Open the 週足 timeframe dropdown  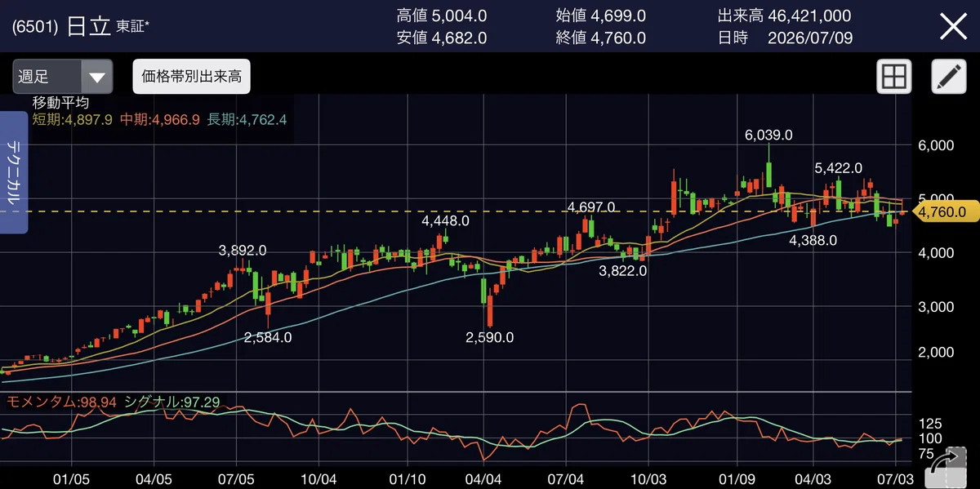tap(63, 77)
